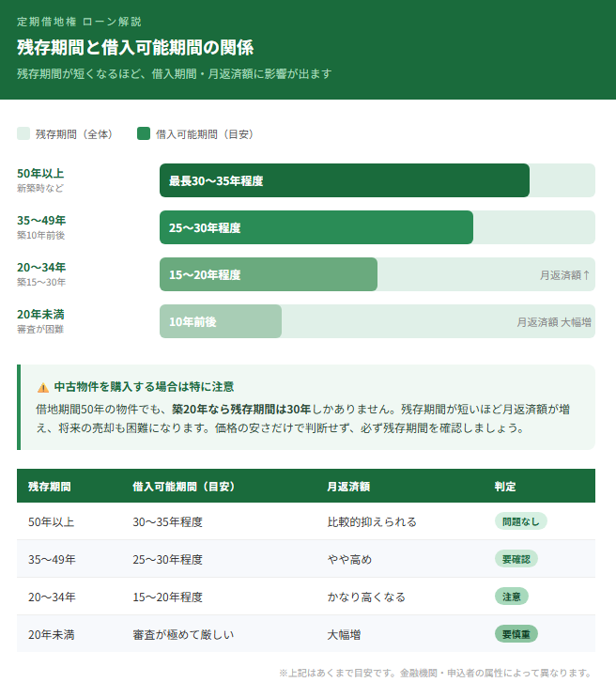Select the 25〜30年程度 bar
Image resolution: width=616 pixels, height=698 pixels.
pos(316,227)
